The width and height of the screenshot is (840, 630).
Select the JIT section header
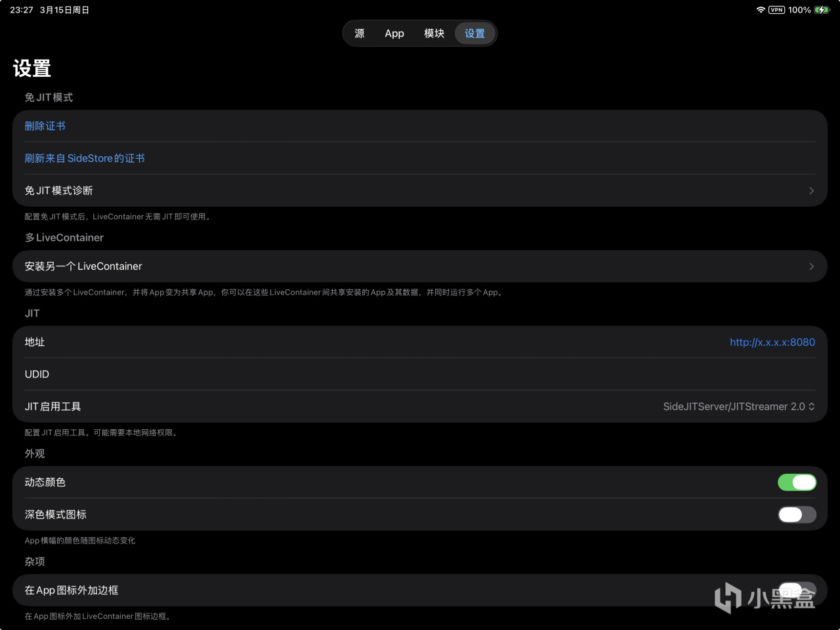[32, 313]
